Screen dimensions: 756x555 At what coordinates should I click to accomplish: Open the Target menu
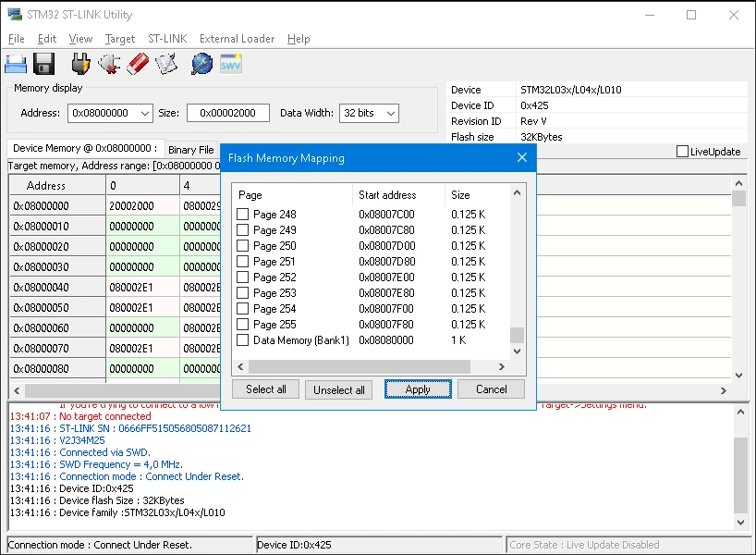pyautogui.click(x=120, y=39)
